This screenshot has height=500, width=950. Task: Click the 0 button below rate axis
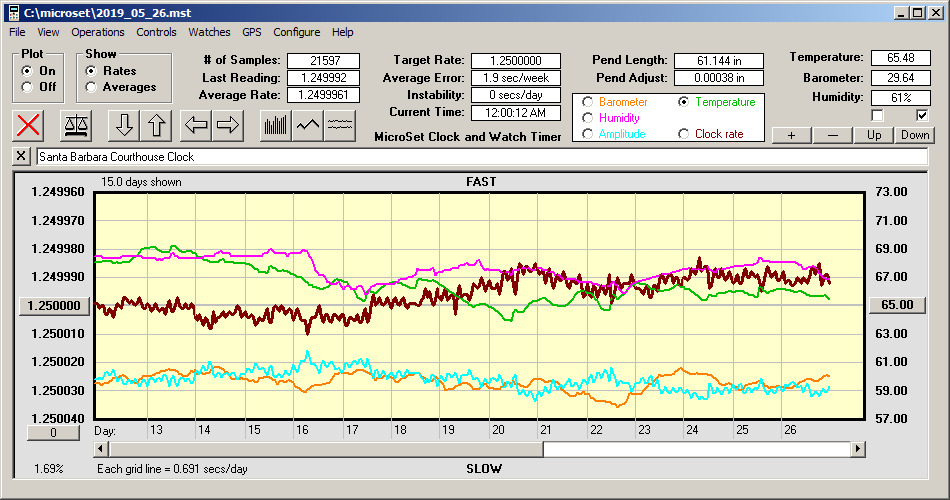(53, 433)
